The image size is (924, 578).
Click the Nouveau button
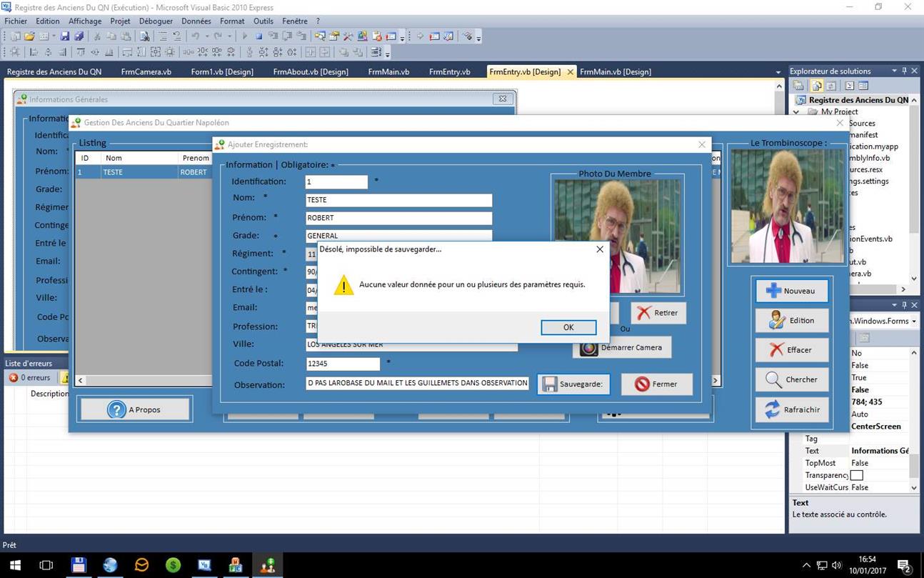[791, 291]
